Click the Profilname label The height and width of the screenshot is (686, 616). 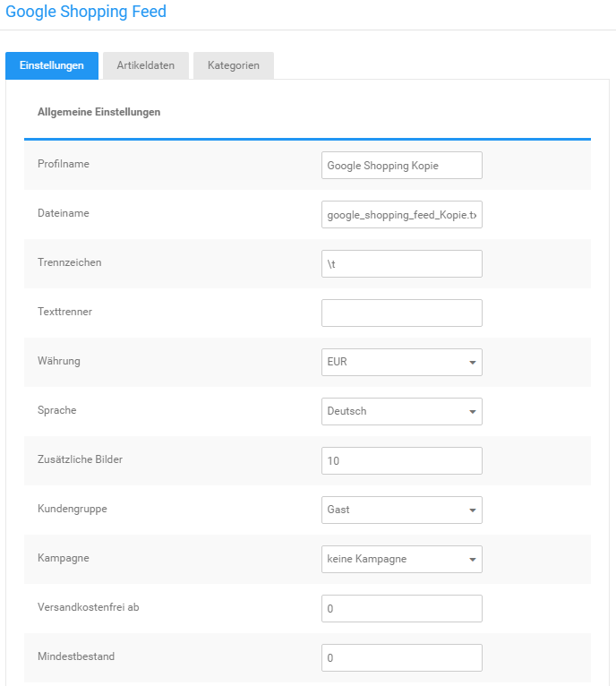64,164
